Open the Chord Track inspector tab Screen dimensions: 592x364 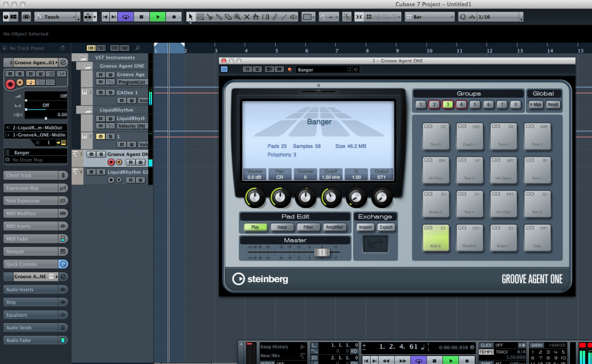(x=35, y=176)
